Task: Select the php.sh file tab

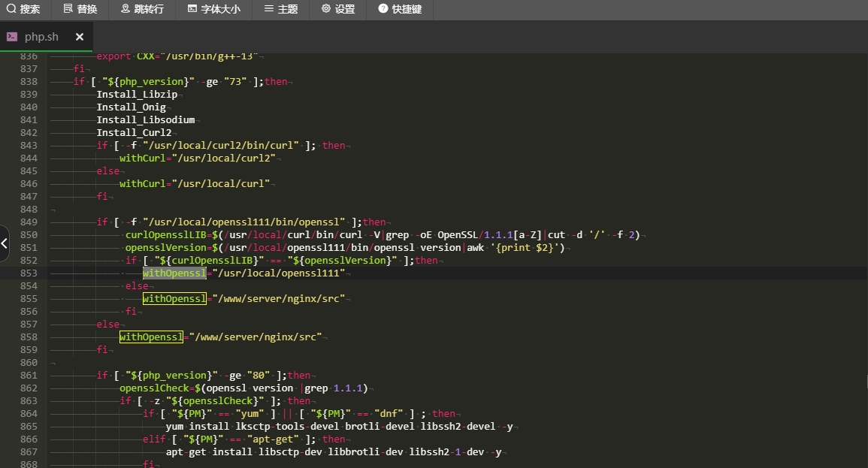Action: pyautogui.click(x=41, y=37)
